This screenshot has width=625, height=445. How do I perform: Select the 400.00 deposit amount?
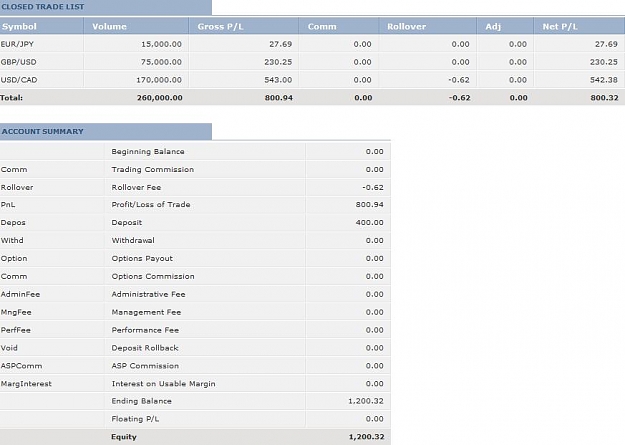(x=369, y=222)
